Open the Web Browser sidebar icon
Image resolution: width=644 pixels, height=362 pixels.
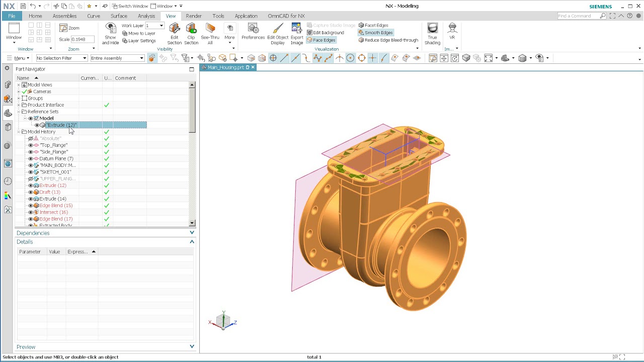[8, 163]
